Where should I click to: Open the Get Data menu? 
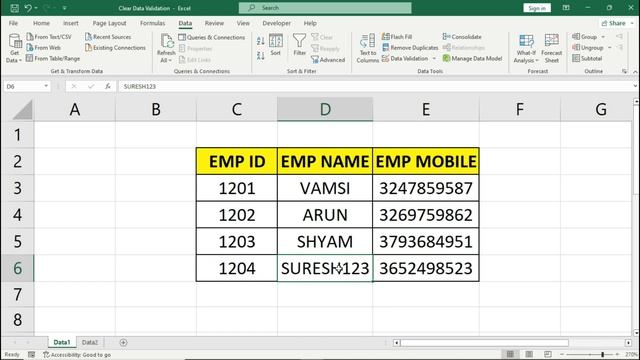click(x=14, y=48)
